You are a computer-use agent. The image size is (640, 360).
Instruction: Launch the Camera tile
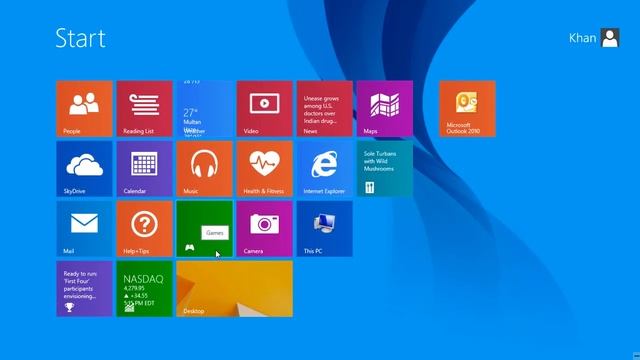click(264, 229)
